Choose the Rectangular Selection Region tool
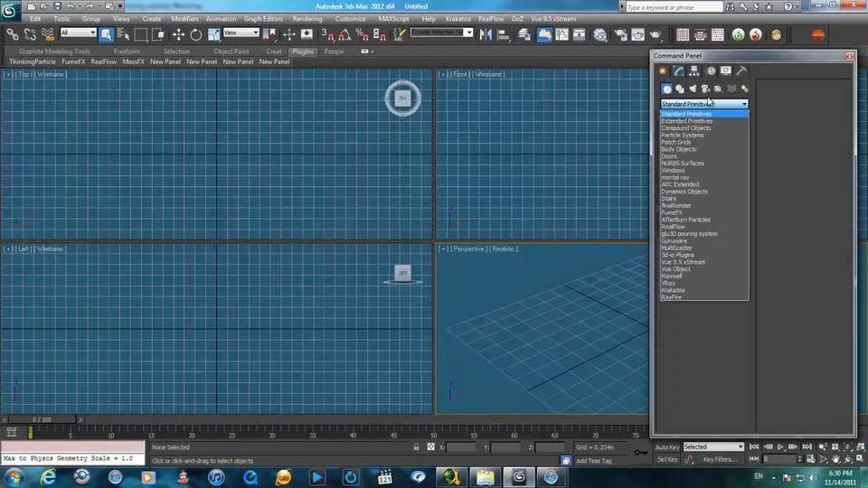Screen dimensions: 868x488 141,35
